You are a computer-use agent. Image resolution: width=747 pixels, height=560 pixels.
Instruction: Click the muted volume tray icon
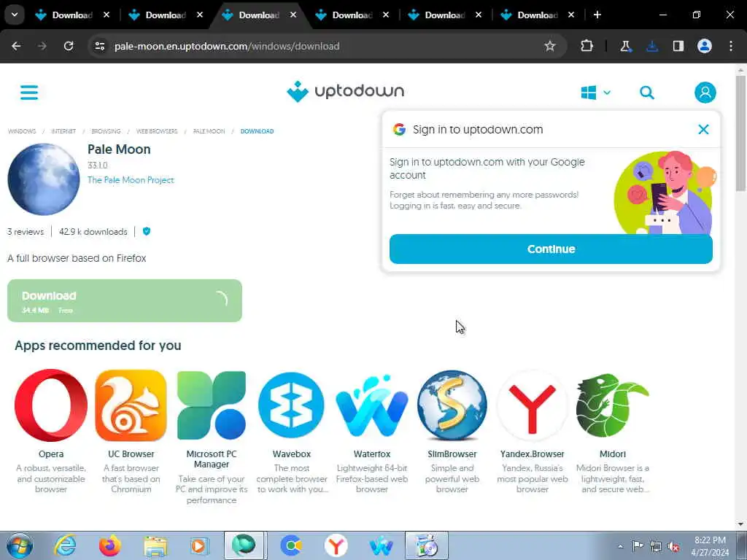673,546
